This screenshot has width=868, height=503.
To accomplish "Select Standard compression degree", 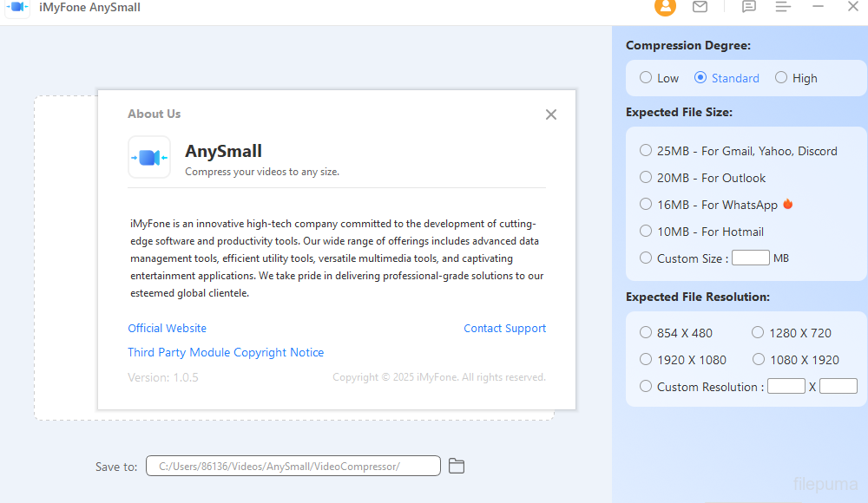I will [700, 78].
